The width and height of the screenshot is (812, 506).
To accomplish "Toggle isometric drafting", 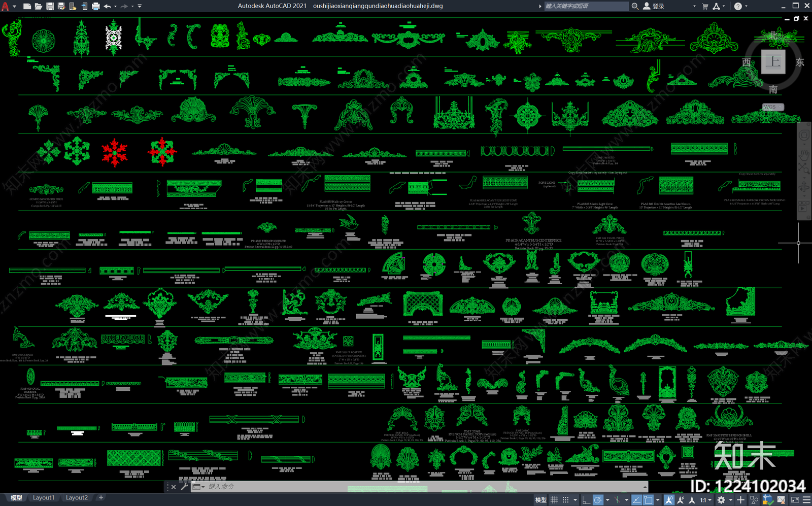I will point(617,500).
